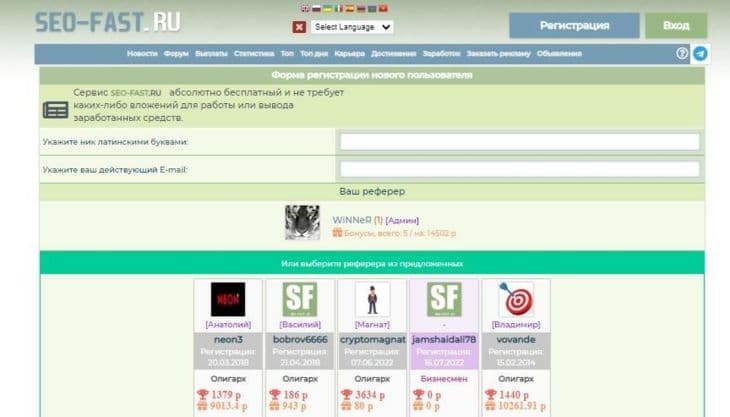The height and width of the screenshot is (417, 730).
Task: Open Заказать рекламу in navigation bar
Action: click(x=499, y=54)
